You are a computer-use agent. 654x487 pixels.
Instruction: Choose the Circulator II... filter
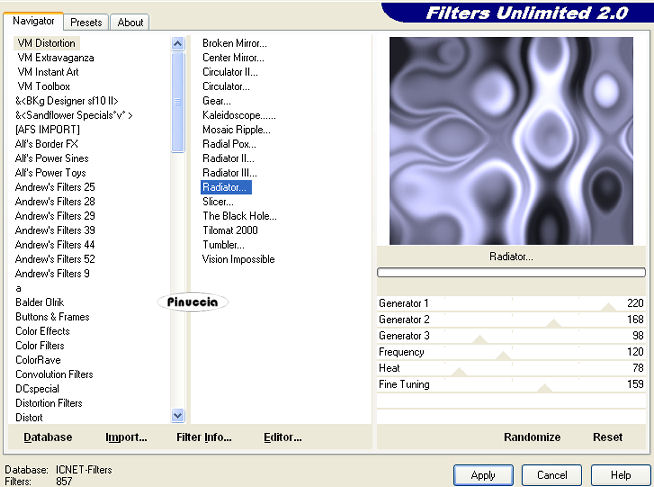pyautogui.click(x=230, y=72)
